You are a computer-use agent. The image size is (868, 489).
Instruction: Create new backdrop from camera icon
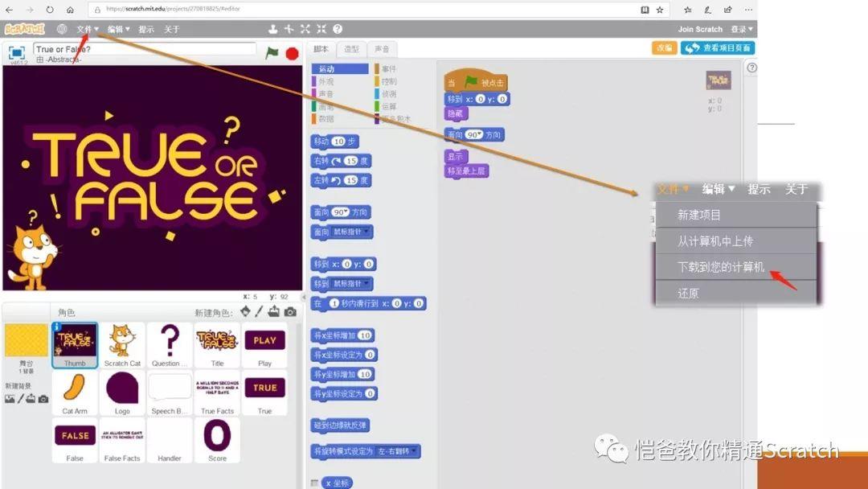[x=43, y=399]
